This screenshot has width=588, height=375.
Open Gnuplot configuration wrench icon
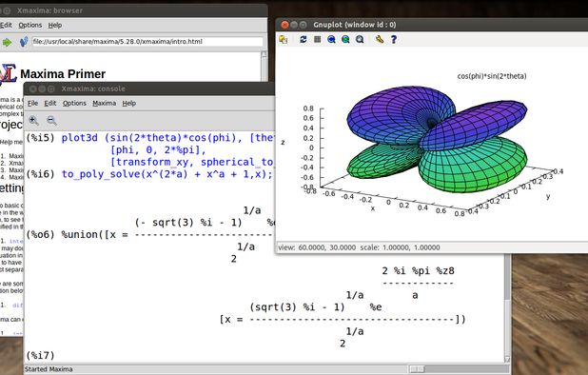380,39
